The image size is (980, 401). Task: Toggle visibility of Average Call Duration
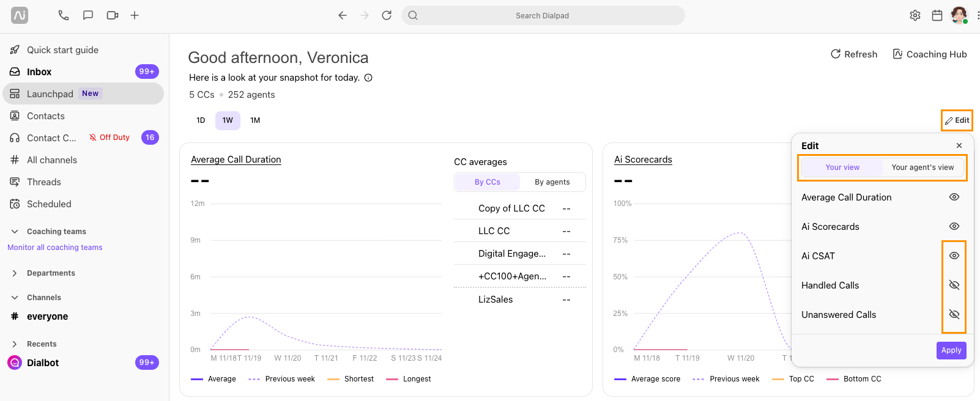tap(954, 197)
